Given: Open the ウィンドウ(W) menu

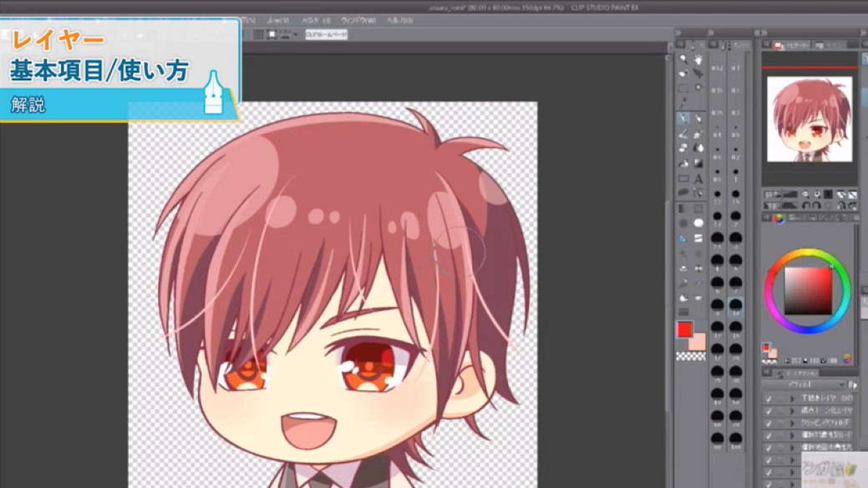Looking at the screenshot, I should (359, 20).
